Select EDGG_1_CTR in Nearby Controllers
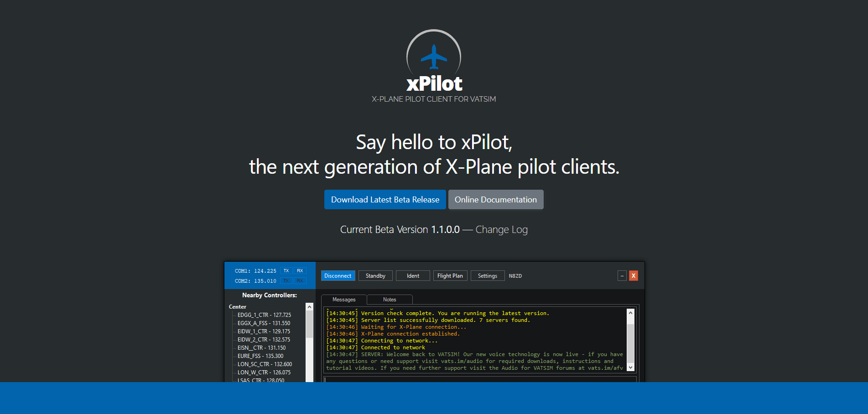 (x=264, y=315)
